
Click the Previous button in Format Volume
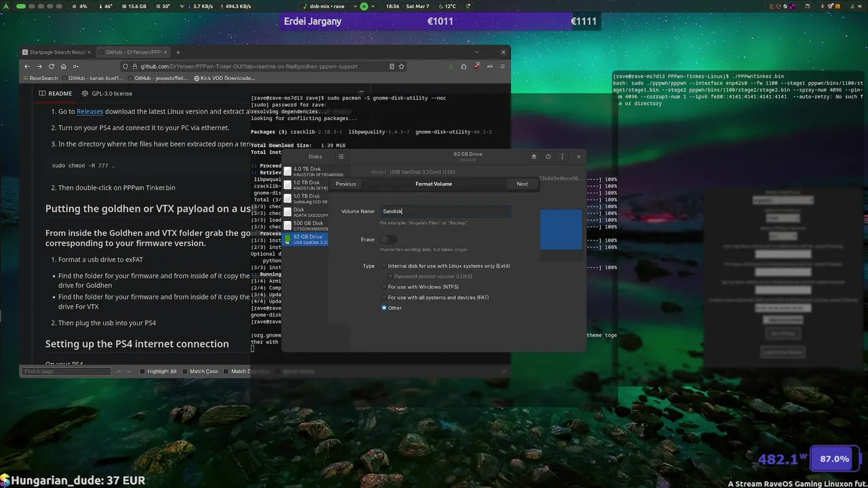click(x=345, y=184)
